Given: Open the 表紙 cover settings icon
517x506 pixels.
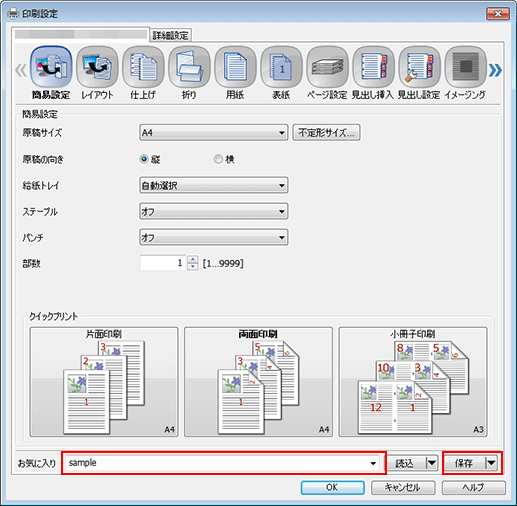Looking at the screenshot, I should pos(281,67).
